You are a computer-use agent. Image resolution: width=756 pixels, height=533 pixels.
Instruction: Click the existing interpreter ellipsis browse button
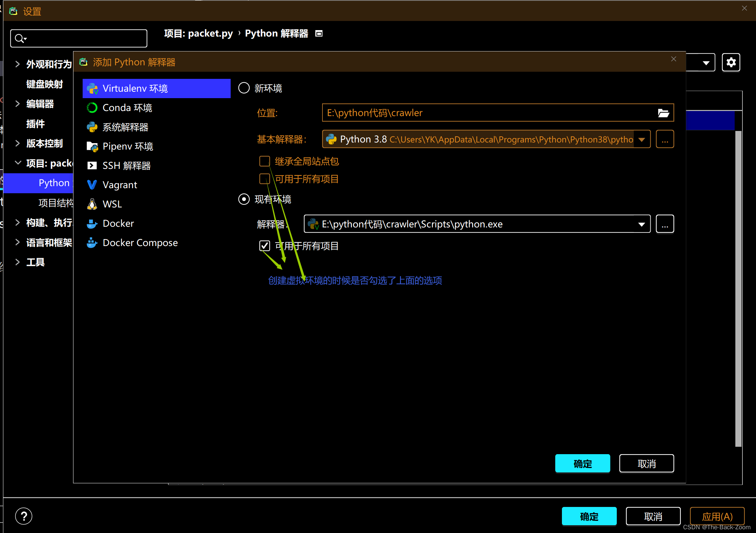(x=665, y=224)
